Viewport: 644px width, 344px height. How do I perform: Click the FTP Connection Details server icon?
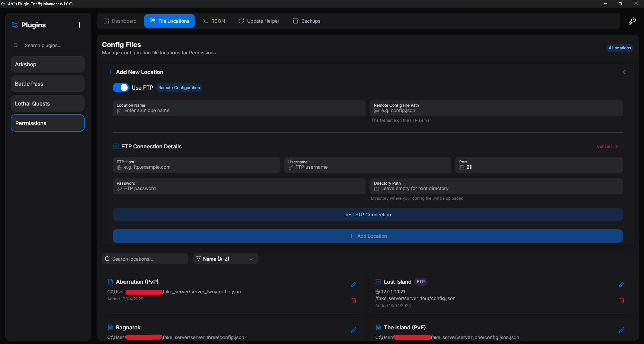(116, 146)
